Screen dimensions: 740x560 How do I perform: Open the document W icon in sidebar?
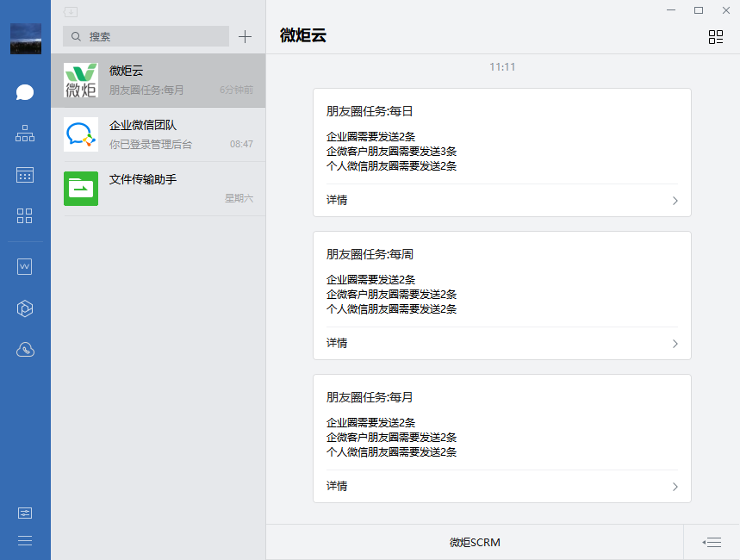coord(24,267)
